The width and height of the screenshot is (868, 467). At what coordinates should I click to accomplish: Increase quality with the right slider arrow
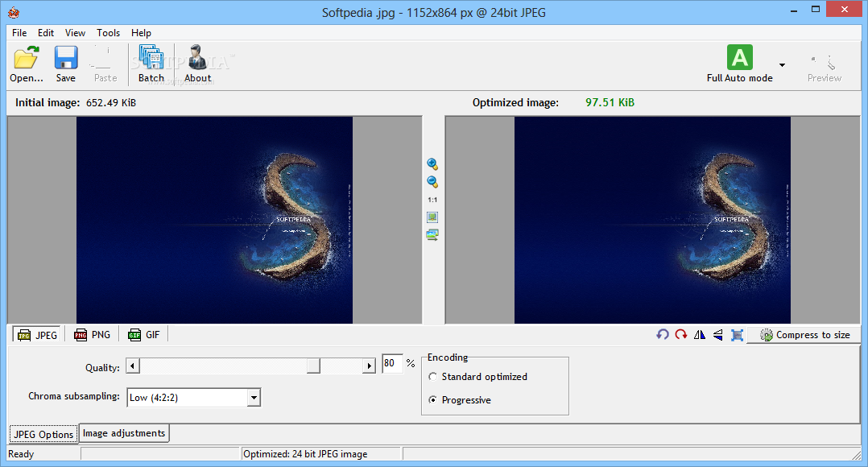[x=370, y=366]
